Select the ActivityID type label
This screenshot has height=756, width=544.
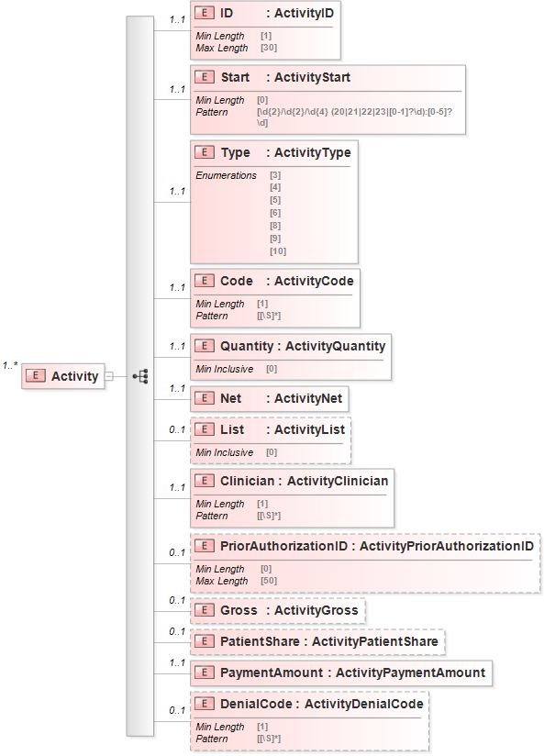[304, 13]
